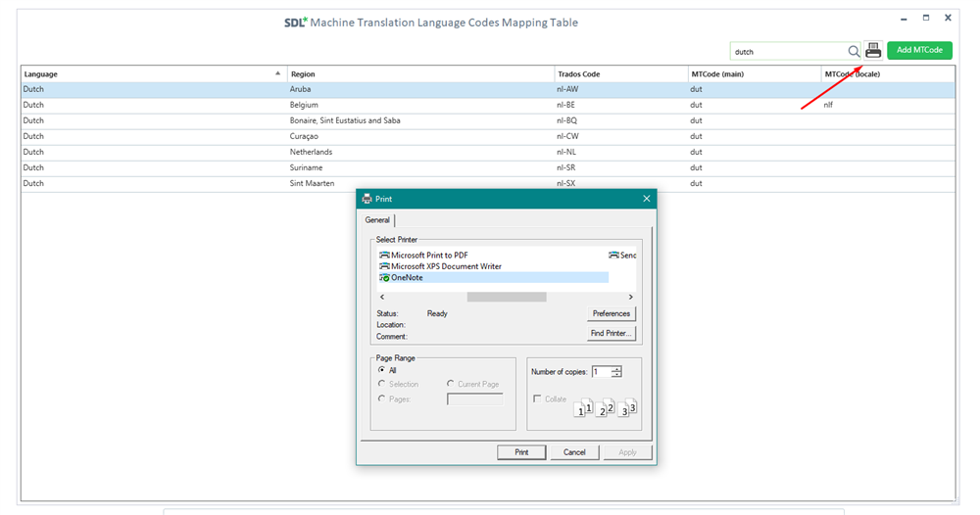
Task: Click the Trados Code column header
Action: tap(620, 73)
